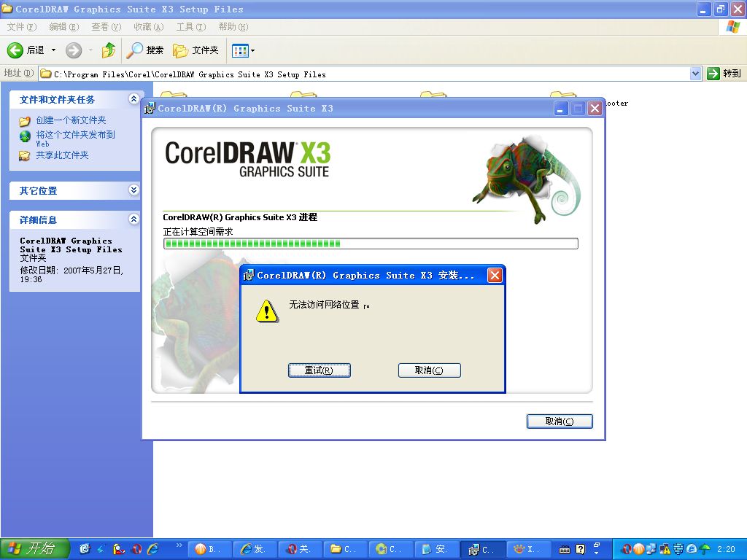Collapse the 详细信息 panel
Viewport: 747px width, 560px height.
tap(134, 219)
